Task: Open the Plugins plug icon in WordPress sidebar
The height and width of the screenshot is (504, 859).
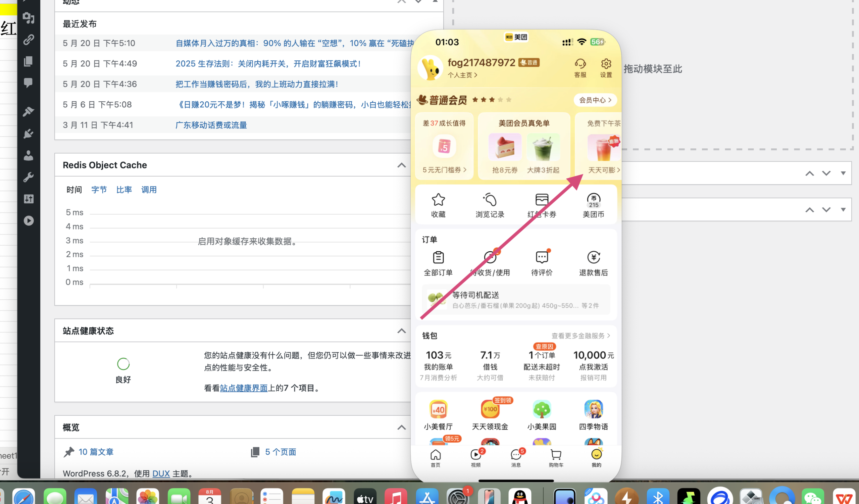Action: [x=29, y=134]
